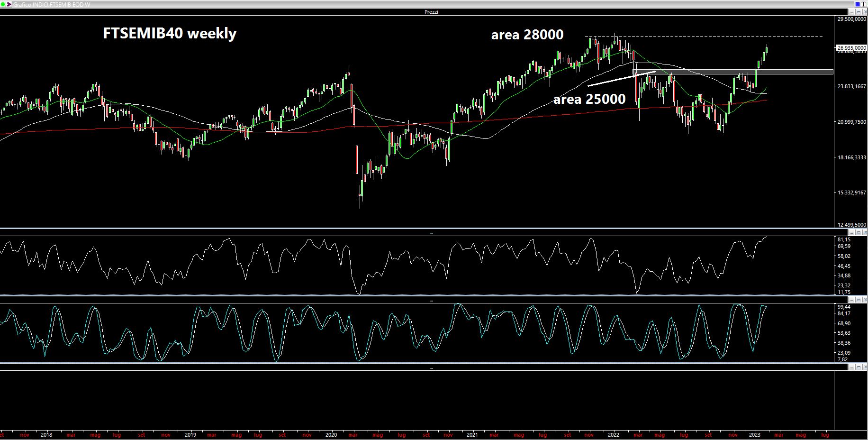Click the 2020 label on time axis
This screenshot has width=868, height=440.
coord(331,434)
